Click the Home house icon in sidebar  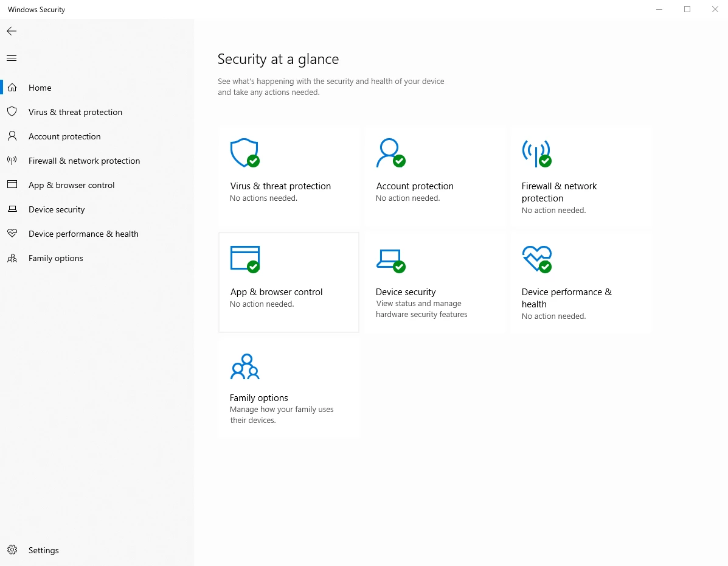coord(12,88)
